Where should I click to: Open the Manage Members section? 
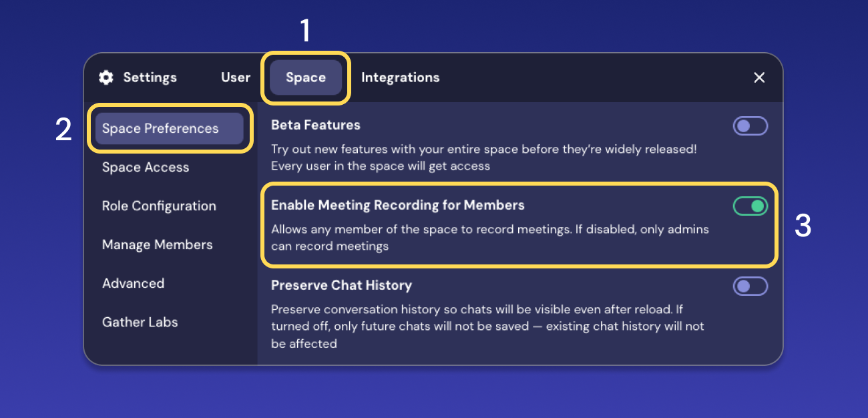(157, 244)
